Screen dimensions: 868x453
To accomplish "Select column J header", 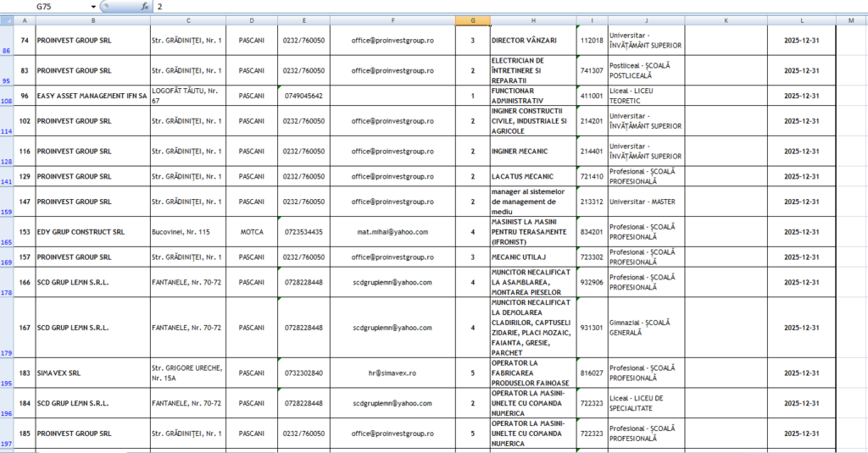I will tap(646, 19).
